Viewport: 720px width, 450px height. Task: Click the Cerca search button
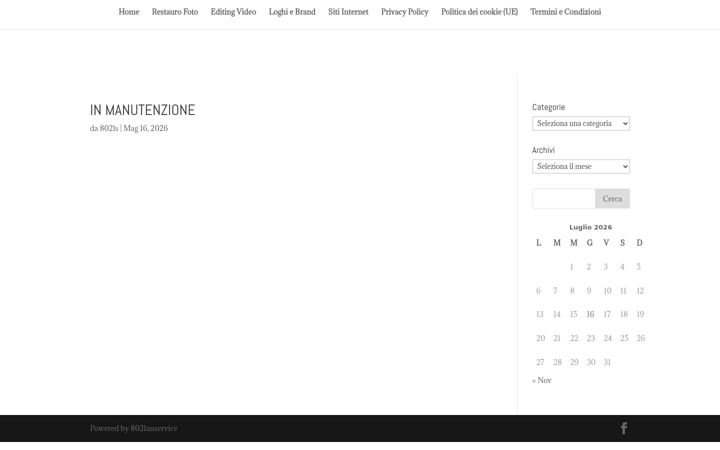(612, 198)
